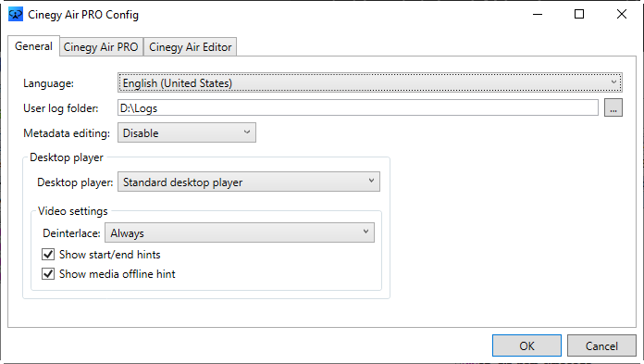644x364 pixels.
Task: Confirm settings with OK button
Action: click(526, 345)
